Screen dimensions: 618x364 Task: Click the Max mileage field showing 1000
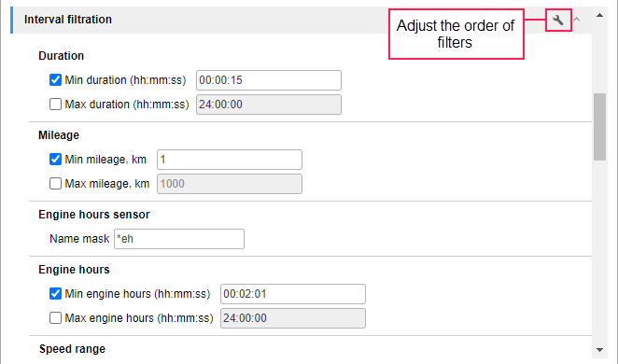point(230,184)
